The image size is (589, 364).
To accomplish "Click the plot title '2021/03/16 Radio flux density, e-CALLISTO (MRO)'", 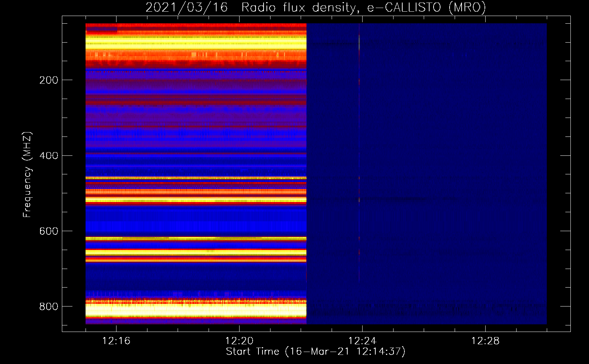I will pos(316,7).
